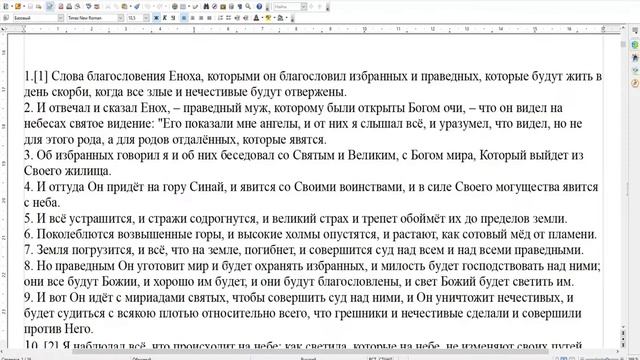Screen dimensions: 640x360
Task: Expand the paragraph style dropdown arrow
Action: [x=60, y=18]
